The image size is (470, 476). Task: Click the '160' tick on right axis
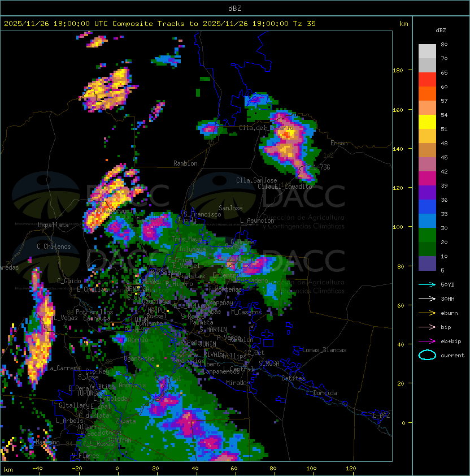[x=398, y=110]
